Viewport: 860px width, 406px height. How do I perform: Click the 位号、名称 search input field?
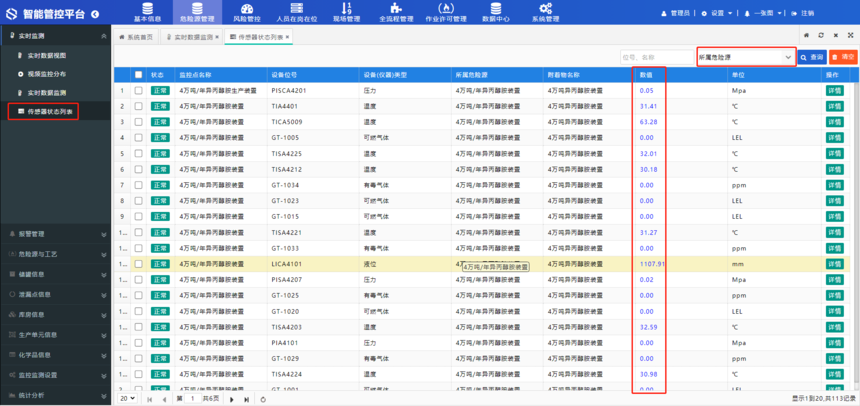click(655, 57)
